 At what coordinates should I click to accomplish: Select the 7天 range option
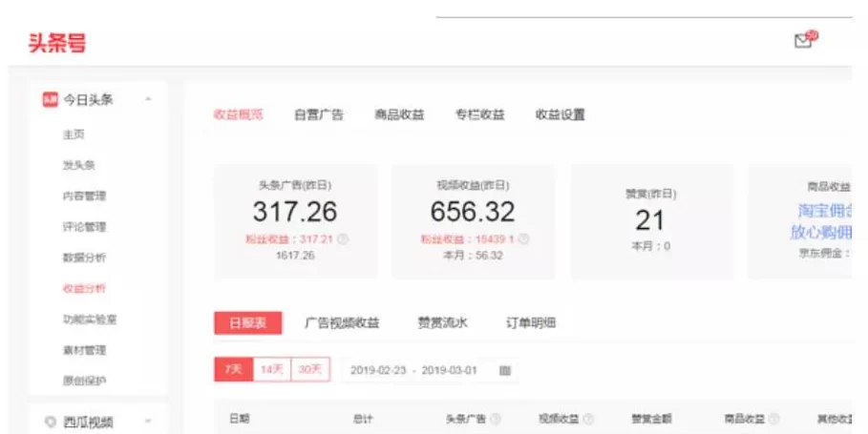[233, 369]
